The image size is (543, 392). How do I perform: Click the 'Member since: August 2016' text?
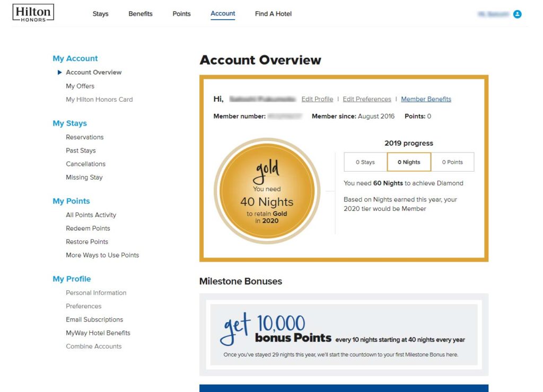(x=353, y=116)
